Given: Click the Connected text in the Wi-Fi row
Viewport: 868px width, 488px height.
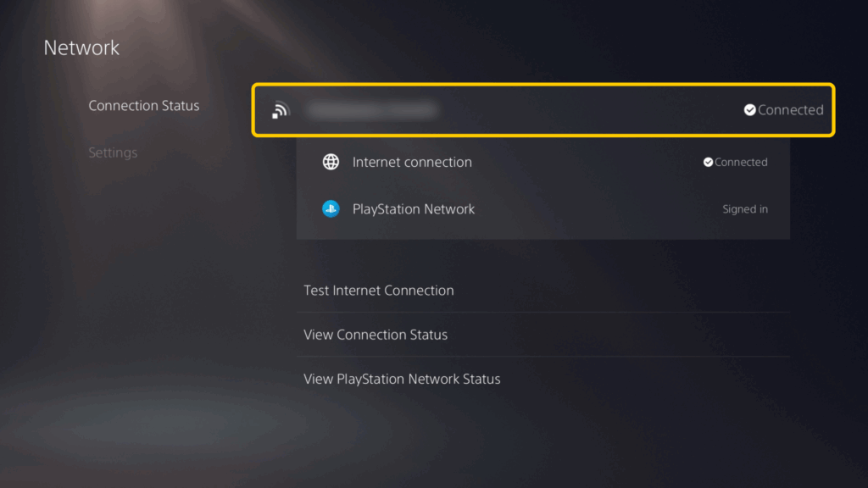Looking at the screenshot, I should pyautogui.click(x=790, y=110).
